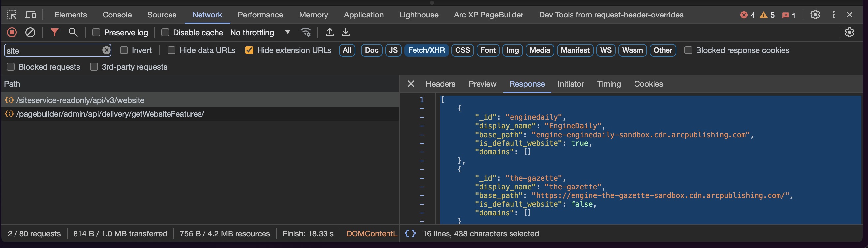Filter requests by Doc type

(x=371, y=50)
